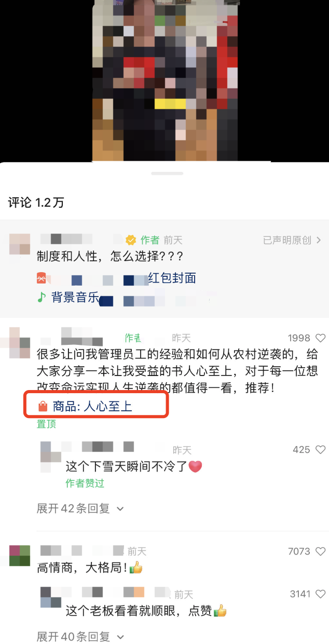The image size is (329, 644).
Task: Tap heart on 高情商大格局 comment
Action: pos(321,552)
